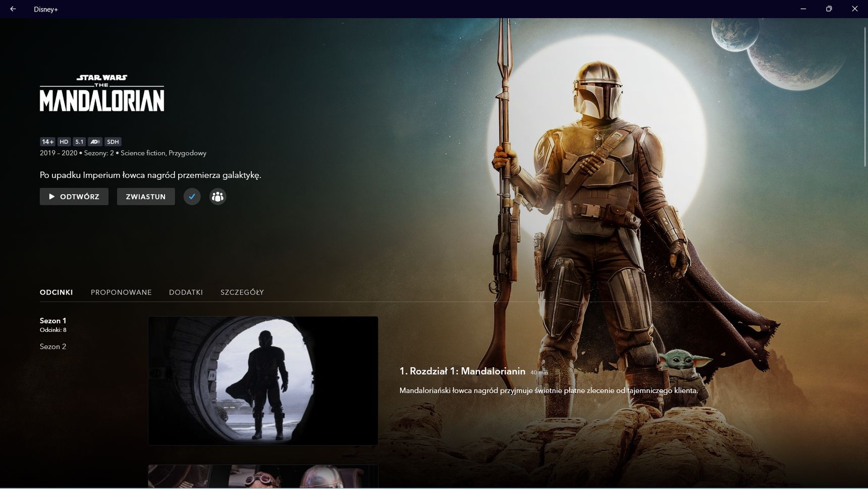Click the 14+ age rating badge
Screen dimensions: 868x489
pos(47,141)
